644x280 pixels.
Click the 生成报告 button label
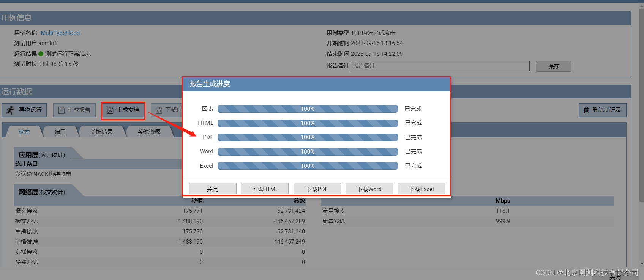tap(79, 110)
